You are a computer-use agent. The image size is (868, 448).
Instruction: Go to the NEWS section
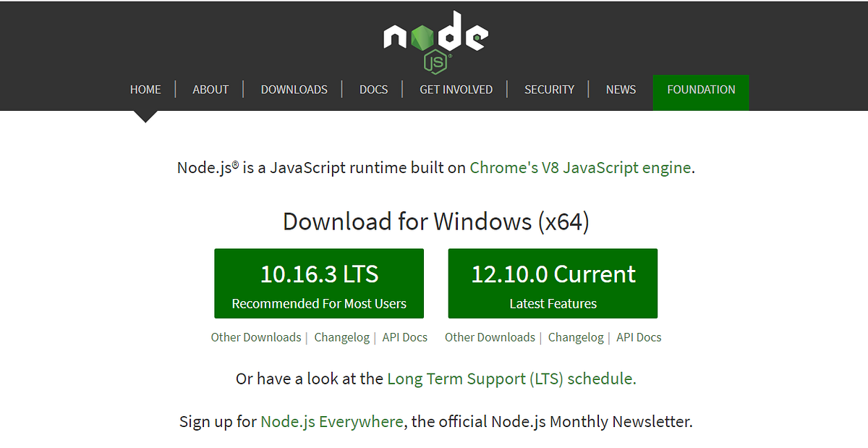(621, 90)
